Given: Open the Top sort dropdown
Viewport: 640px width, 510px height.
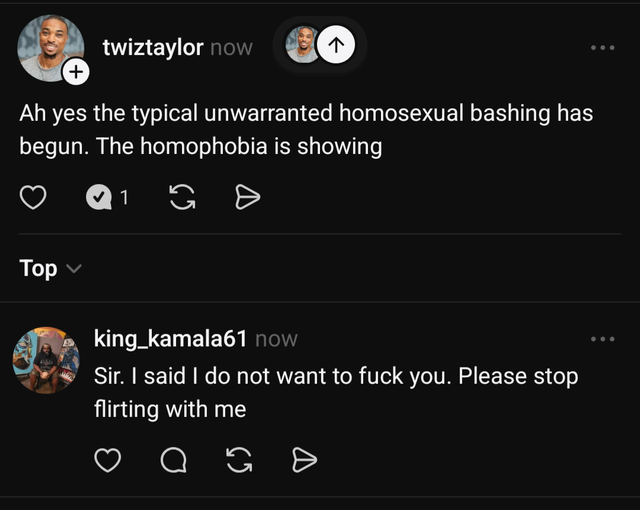Looking at the screenshot, I should pyautogui.click(x=48, y=268).
